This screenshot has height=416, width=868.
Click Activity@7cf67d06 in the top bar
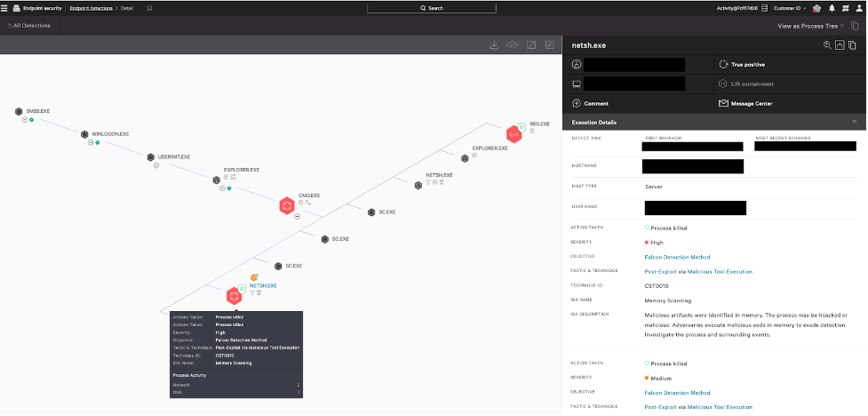click(738, 8)
